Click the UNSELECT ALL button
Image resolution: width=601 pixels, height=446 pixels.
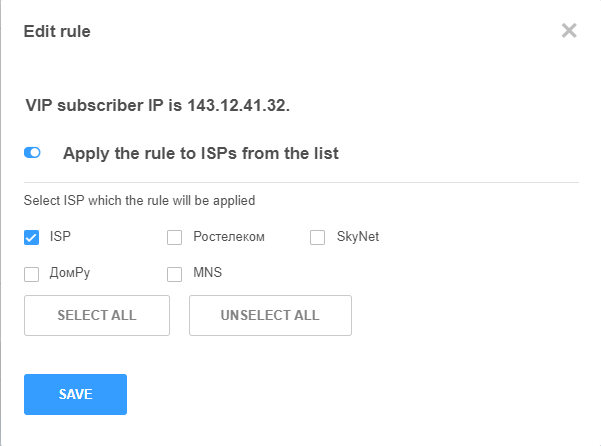coord(270,315)
